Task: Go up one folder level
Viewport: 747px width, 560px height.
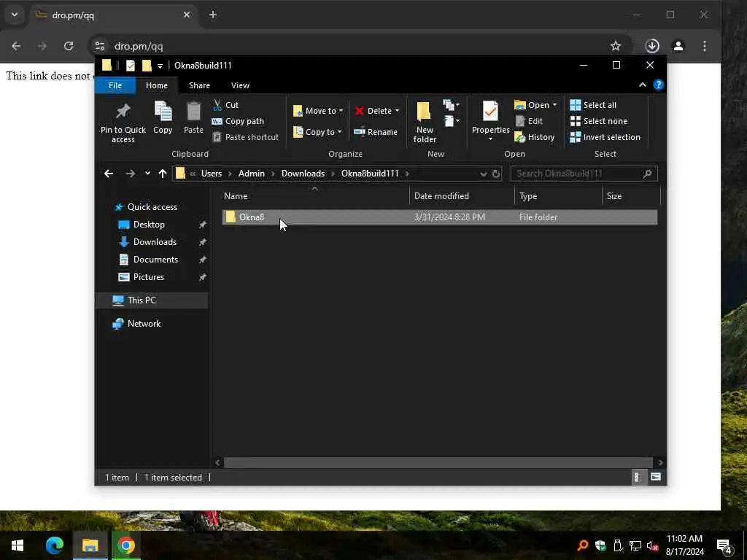Action: tap(163, 174)
